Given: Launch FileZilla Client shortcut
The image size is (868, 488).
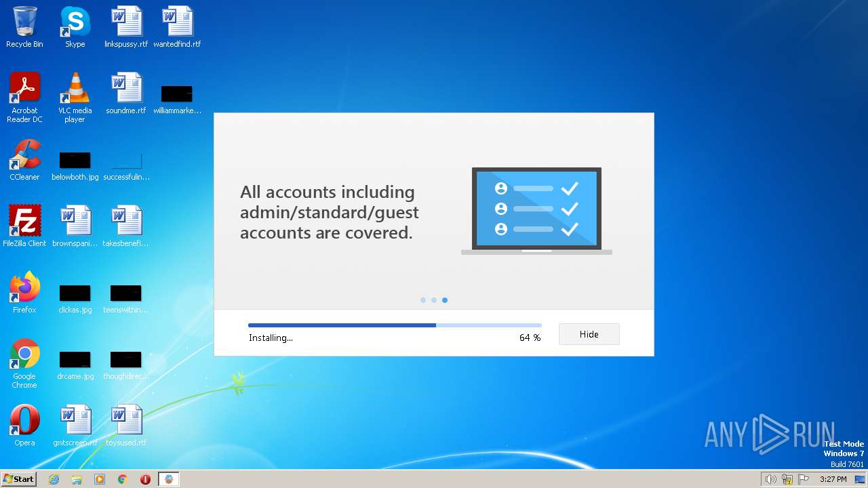Looking at the screenshot, I should point(24,226).
